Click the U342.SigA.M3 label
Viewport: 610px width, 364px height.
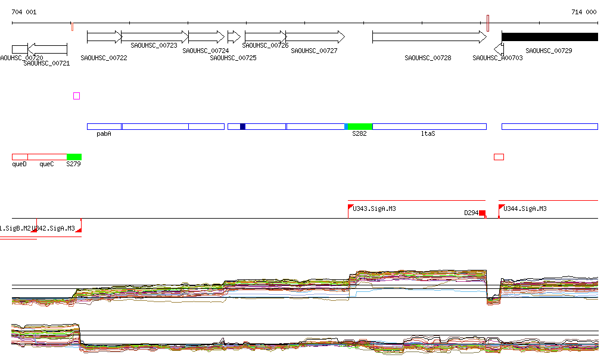55,228
